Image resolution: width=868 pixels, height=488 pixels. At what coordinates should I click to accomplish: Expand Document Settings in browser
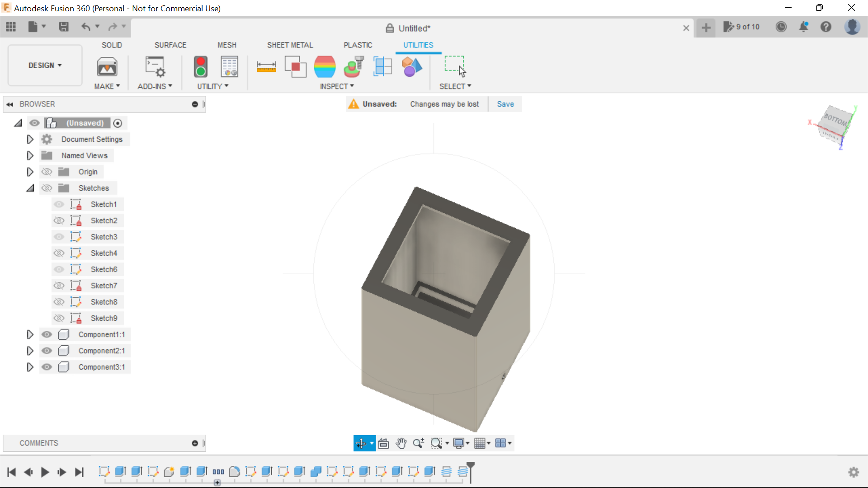[30, 139]
